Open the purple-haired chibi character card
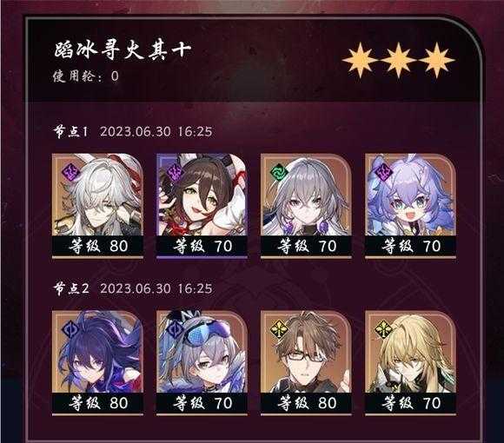Viewport: 504px width, 443px height. tap(410, 206)
